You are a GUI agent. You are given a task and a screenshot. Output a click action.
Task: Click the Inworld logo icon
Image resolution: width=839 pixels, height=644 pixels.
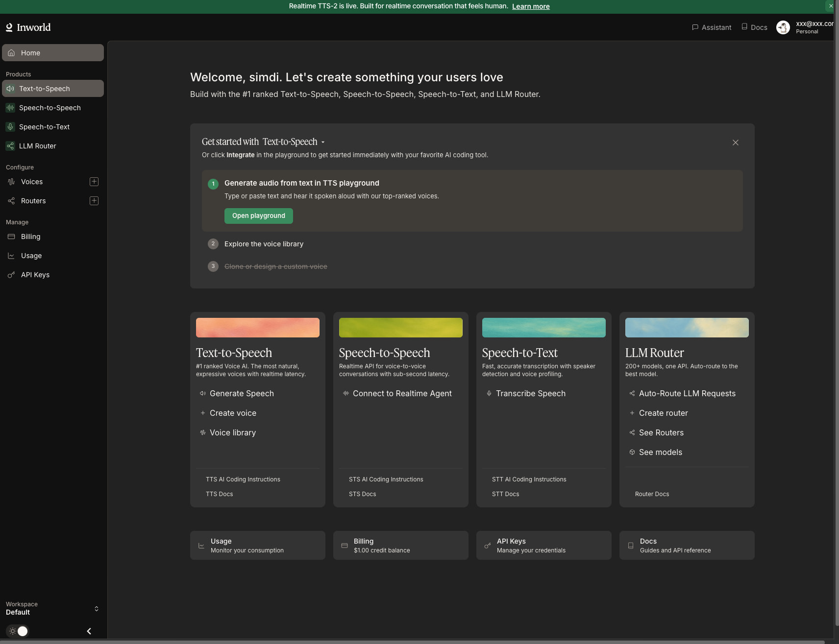pyautogui.click(x=9, y=27)
